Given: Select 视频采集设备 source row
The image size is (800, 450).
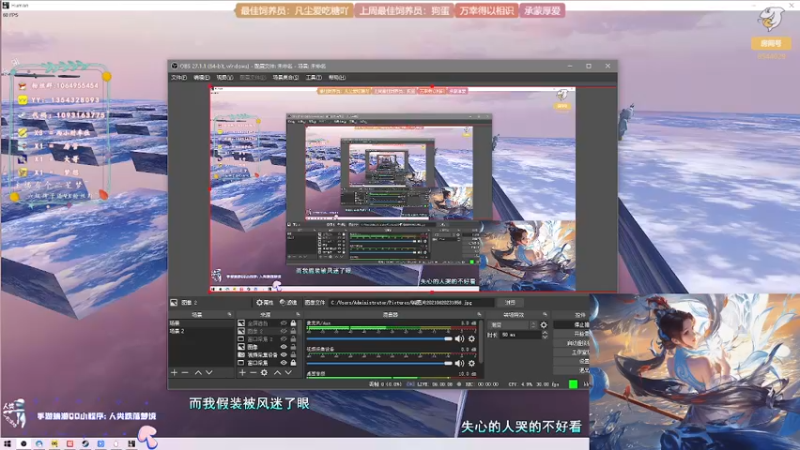Looking at the screenshot, I should pos(268,355).
